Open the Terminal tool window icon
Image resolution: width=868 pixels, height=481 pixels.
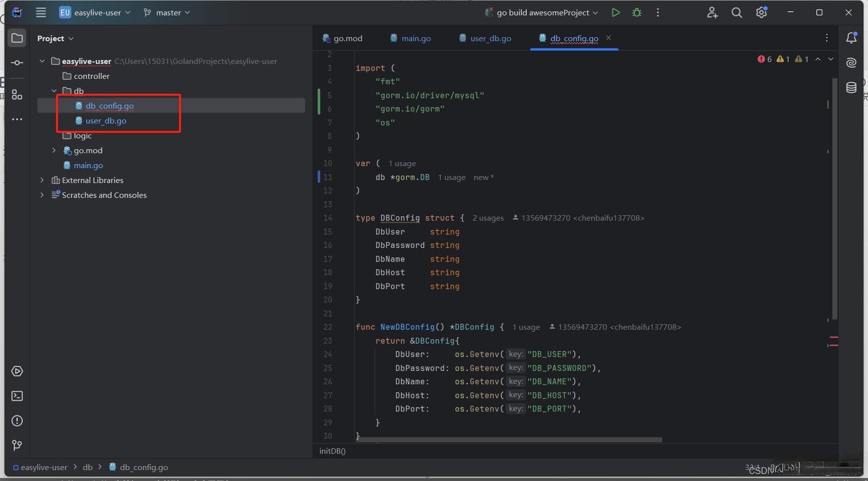[x=17, y=396]
